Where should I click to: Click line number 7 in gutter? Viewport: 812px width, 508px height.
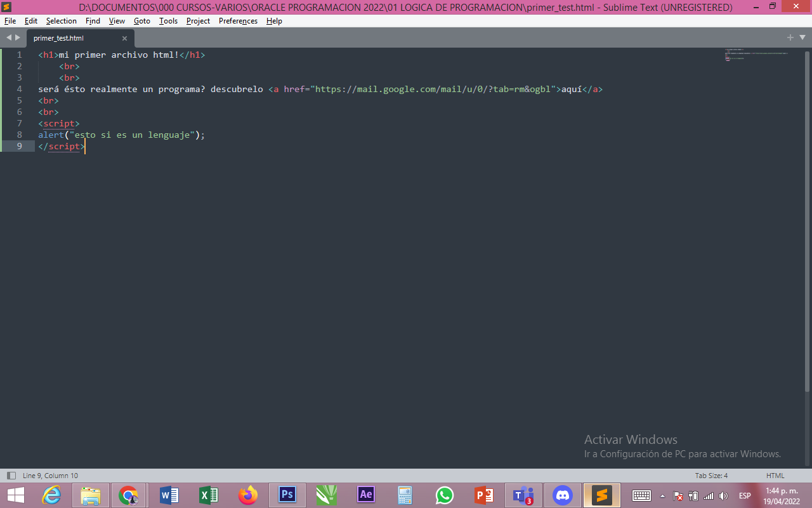pos(20,123)
